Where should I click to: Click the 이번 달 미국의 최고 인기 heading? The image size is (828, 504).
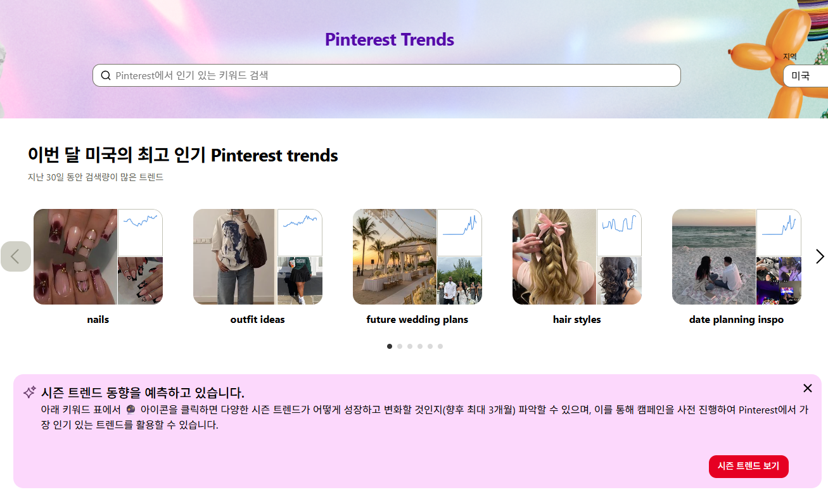(x=182, y=155)
